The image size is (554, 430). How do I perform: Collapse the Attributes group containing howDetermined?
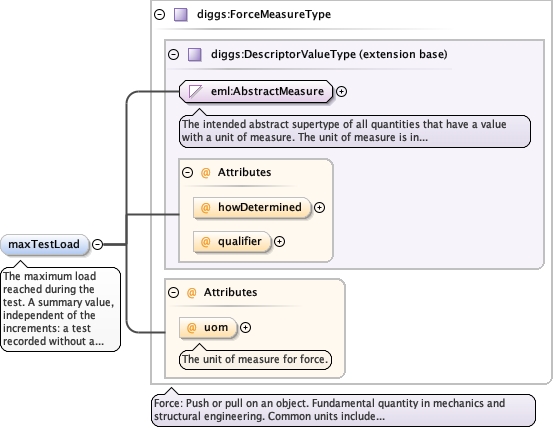187,172
